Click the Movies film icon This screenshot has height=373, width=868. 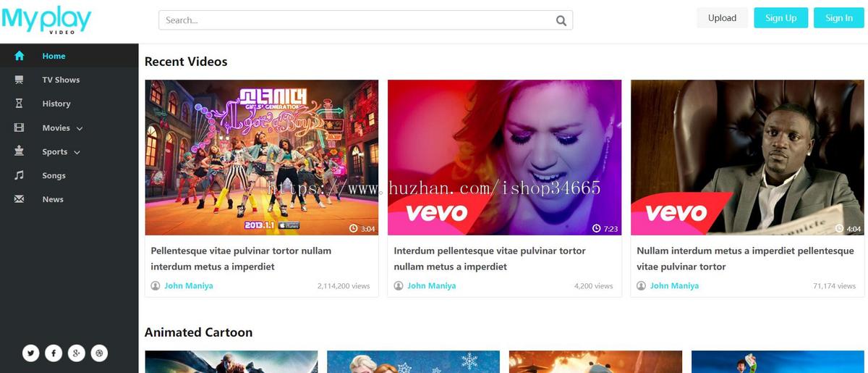pyautogui.click(x=20, y=127)
